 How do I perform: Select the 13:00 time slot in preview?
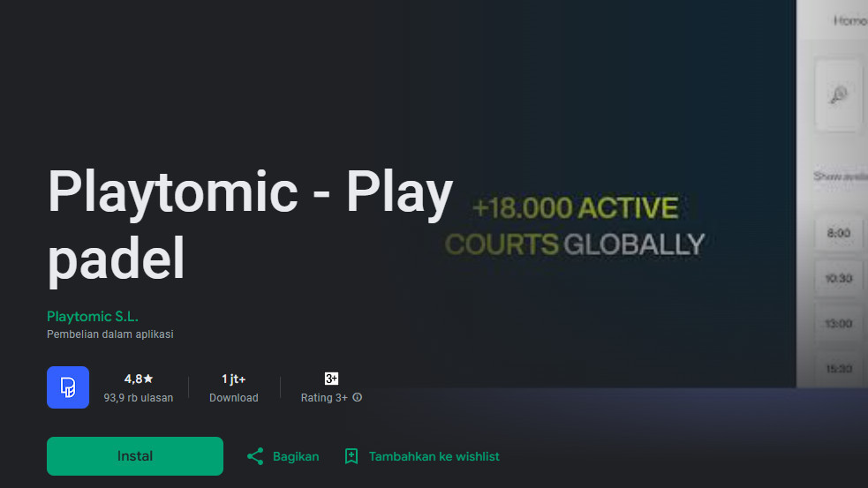tap(839, 324)
